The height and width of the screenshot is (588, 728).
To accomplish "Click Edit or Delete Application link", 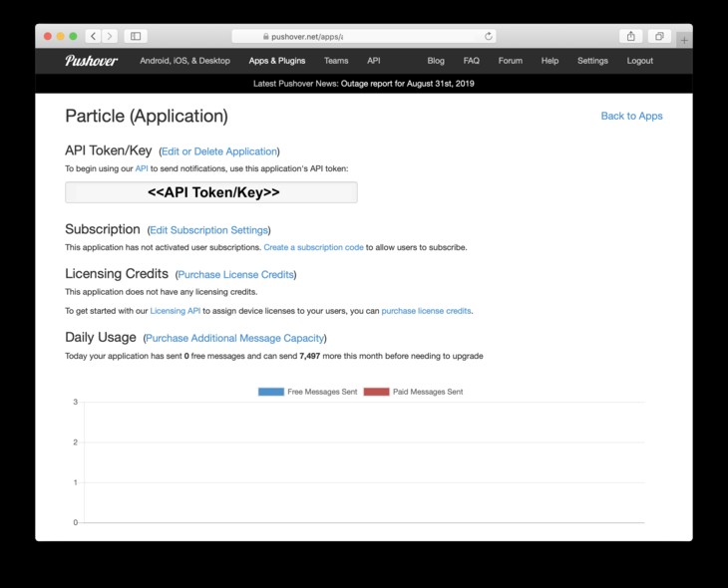I will click(219, 151).
